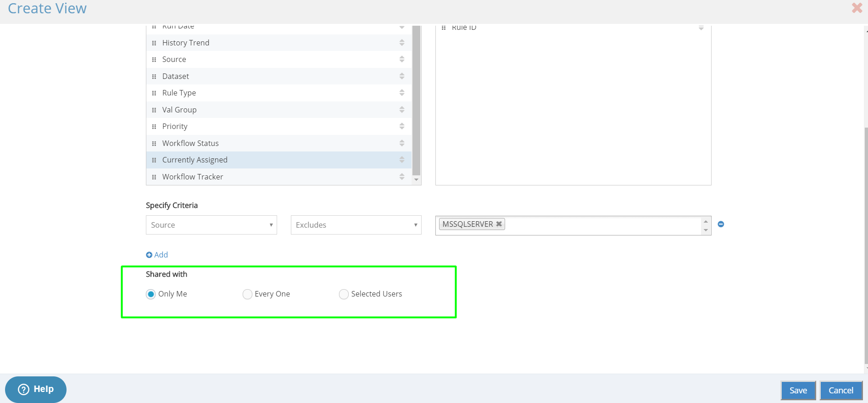Click drag handle icon for Source row
The width and height of the screenshot is (868, 403).
154,60
